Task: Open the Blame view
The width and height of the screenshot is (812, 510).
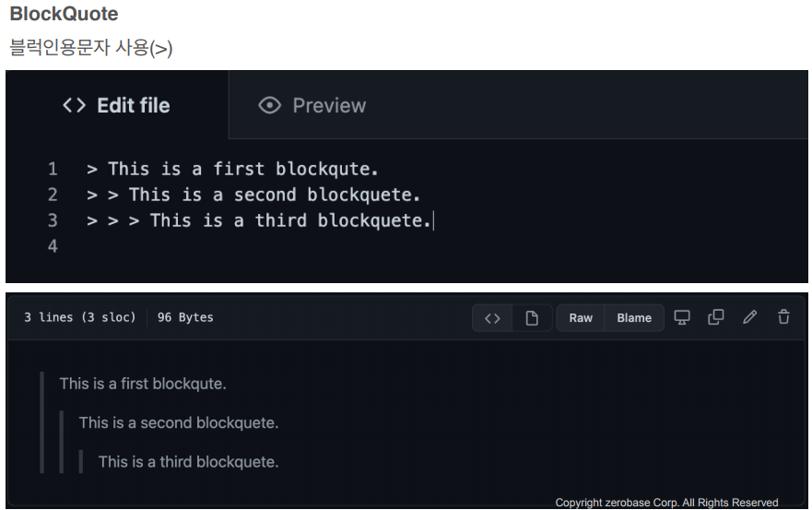Action: point(634,318)
